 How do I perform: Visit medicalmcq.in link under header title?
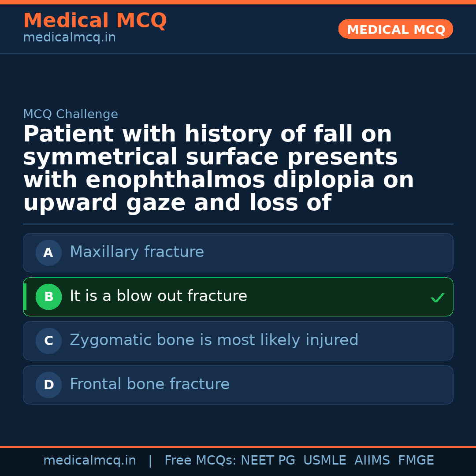[69, 38]
